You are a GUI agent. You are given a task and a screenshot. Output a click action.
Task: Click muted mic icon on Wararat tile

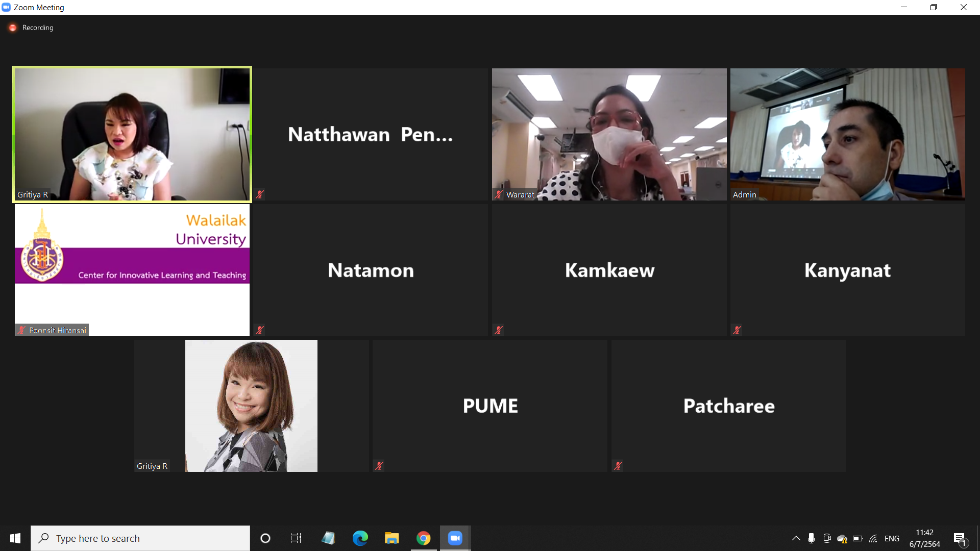tap(499, 194)
